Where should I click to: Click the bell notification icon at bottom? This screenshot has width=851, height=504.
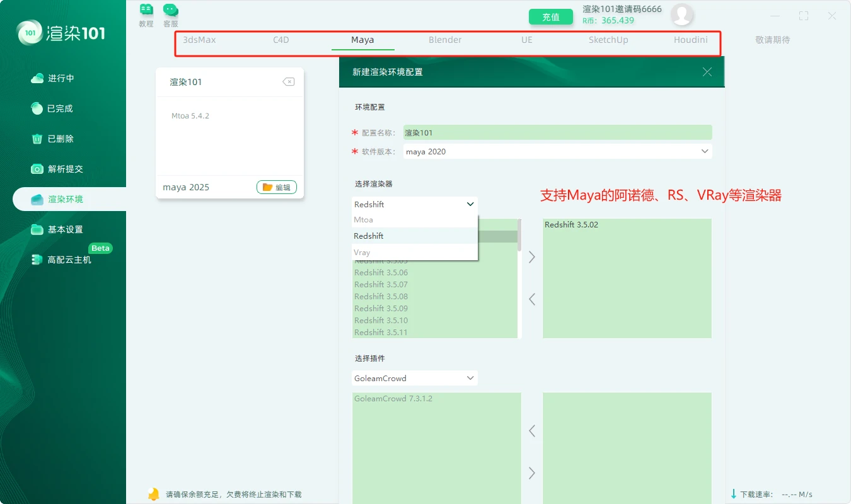point(153,494)
